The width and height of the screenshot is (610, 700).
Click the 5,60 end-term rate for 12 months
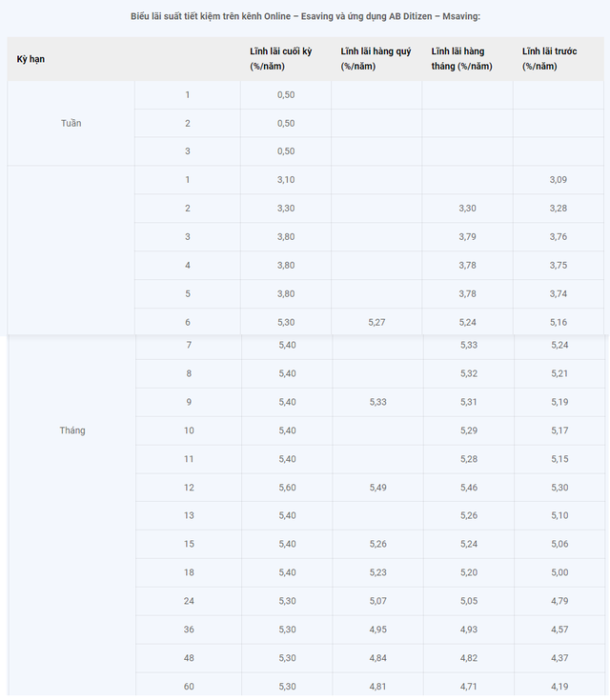287,487
